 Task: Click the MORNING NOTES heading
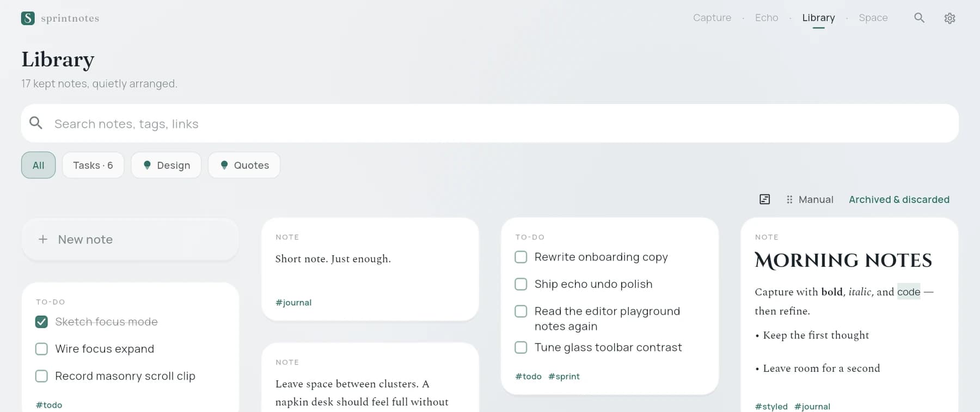843,261
